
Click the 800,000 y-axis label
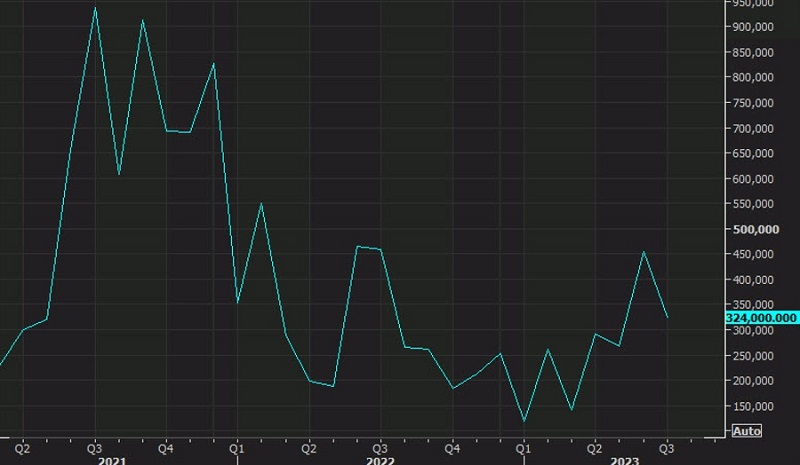tap(753, 78)
